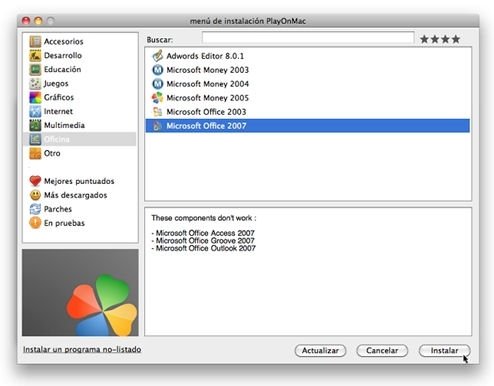The image size is (494, 386).
Task: Select Microsoft Office 2003 entry
Action: [x=307, y=112]
